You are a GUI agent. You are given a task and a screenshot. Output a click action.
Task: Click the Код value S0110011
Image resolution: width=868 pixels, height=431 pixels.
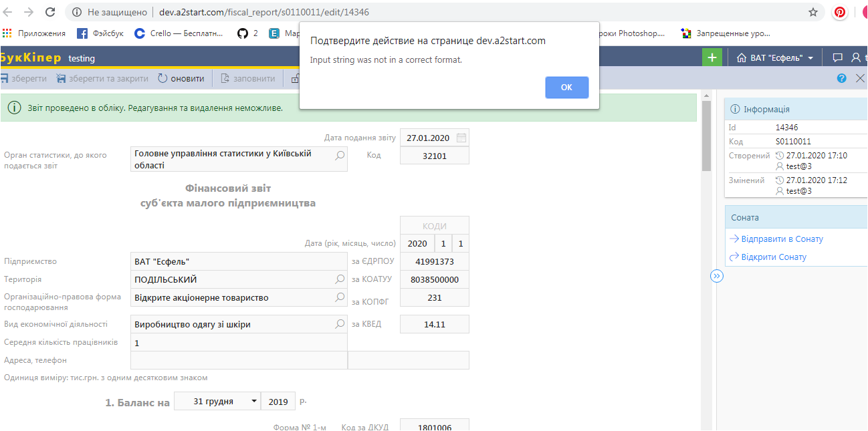click(793, 142)
